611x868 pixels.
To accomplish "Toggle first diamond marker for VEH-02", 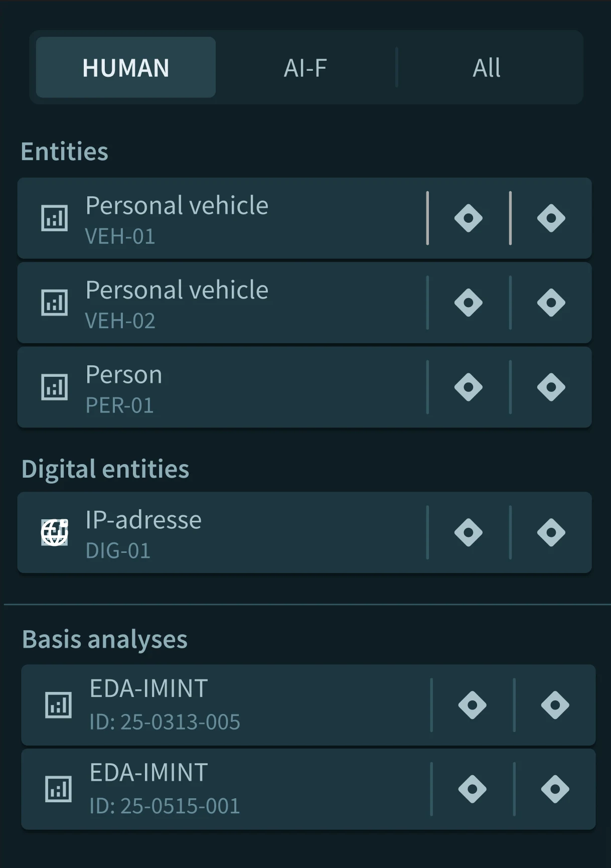I will coord(469,303).
